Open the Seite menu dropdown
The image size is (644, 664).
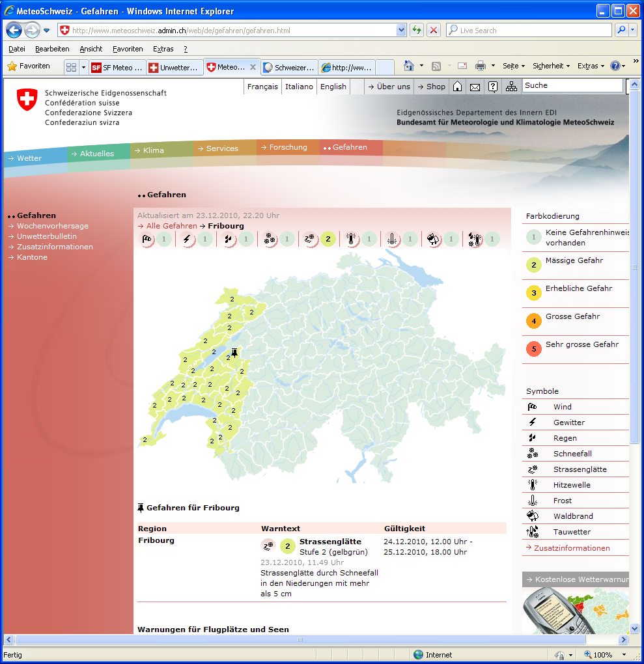[514, 66]
